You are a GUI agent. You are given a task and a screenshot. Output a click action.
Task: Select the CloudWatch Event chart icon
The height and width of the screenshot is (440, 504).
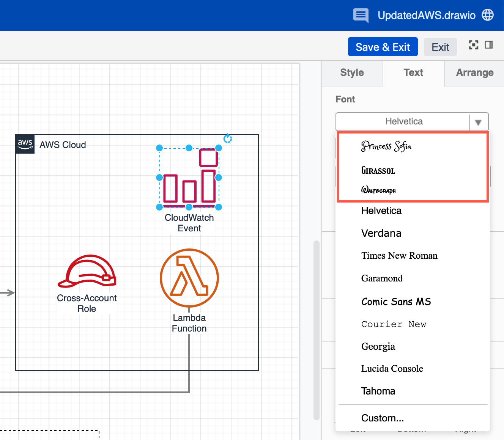[x=189, y=177]
